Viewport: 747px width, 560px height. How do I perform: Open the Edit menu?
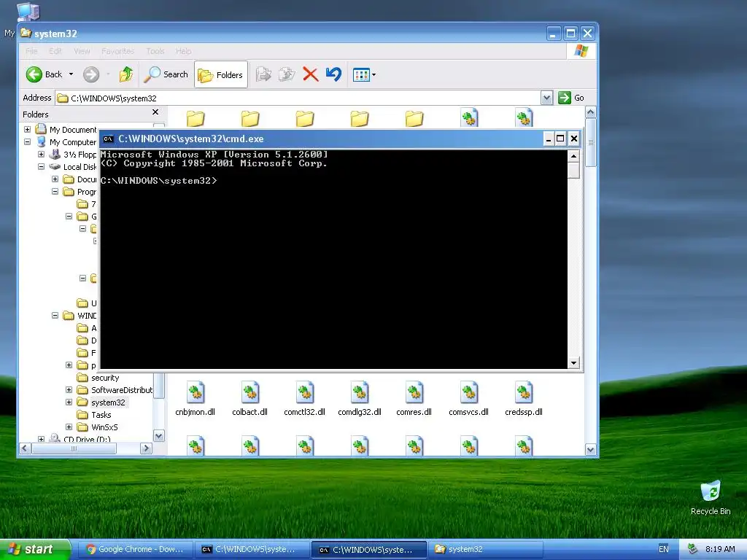(x=55, y=51)
